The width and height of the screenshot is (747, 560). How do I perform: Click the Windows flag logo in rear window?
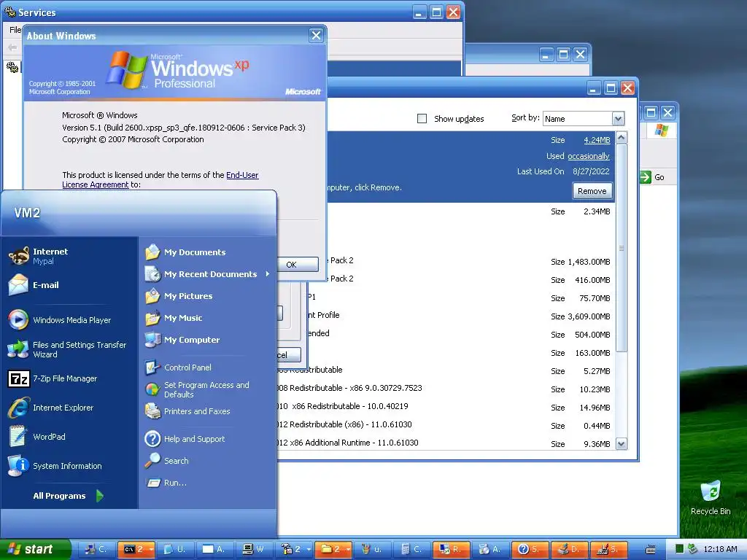tap(661, 130)
